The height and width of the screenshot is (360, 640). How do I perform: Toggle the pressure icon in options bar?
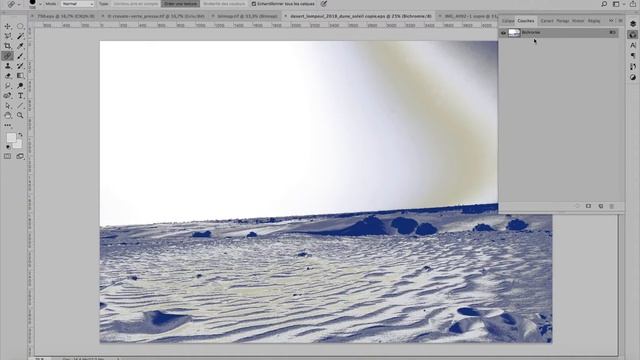point(324,4)
